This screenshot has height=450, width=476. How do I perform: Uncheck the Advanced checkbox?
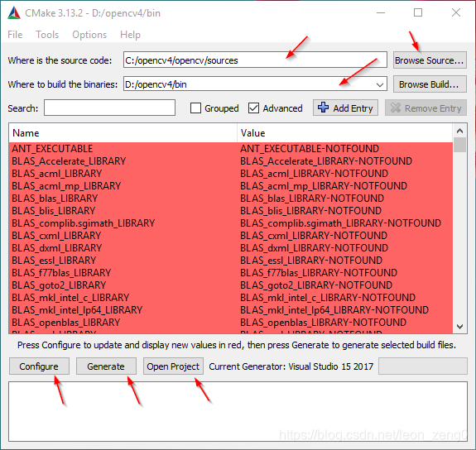click(x=253, y=108)
